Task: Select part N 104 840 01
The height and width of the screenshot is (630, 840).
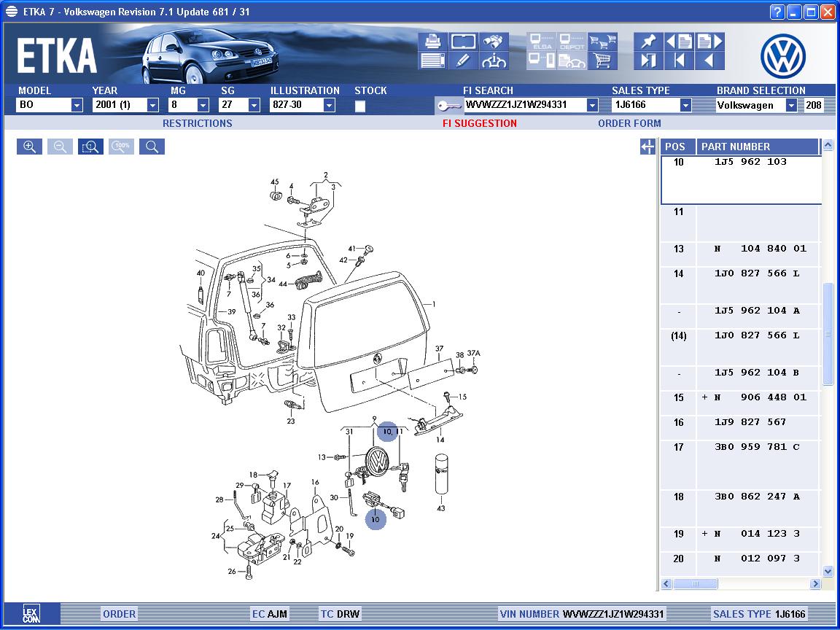Action: point(741,254)
